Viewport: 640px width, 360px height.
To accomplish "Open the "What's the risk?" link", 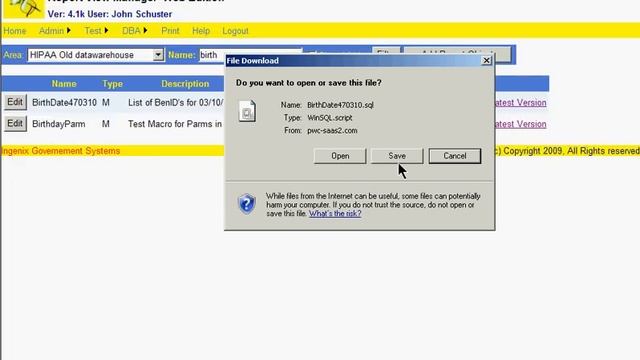I will 335,213.
